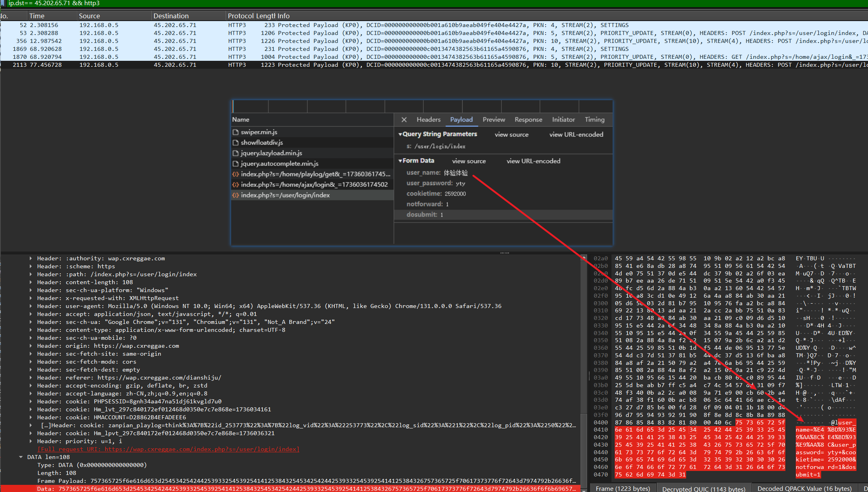
Task: Click the showfloatdiv.js file icon
Action: 235,143
